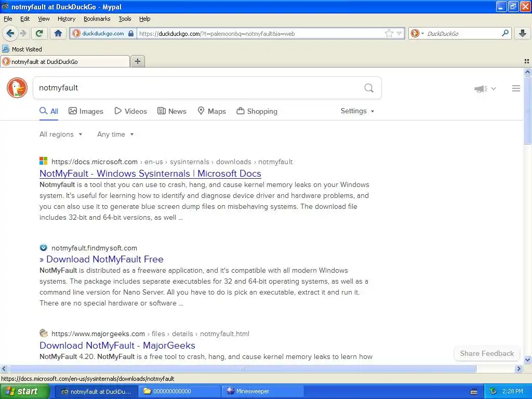Switch to Shopping results
The width and height of the screenshot is (532, 399).
tap(257, 111)
